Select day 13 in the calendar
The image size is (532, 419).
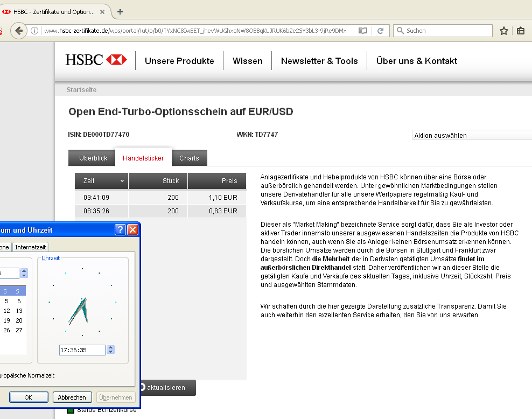click(x=19, y=311)
